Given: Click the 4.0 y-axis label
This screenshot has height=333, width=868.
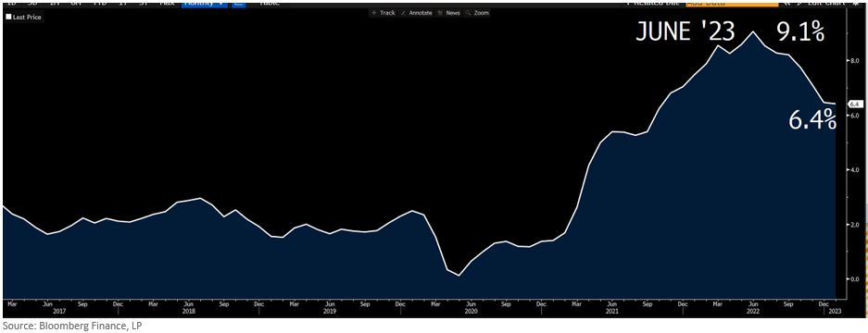Looking at the screenshot, I should tap(854, 170).
